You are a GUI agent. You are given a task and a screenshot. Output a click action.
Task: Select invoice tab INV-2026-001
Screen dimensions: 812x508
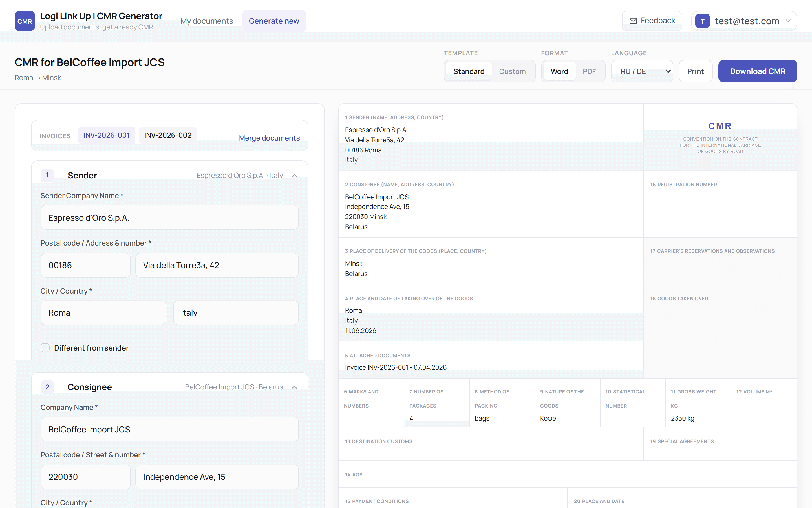(106, 135)
